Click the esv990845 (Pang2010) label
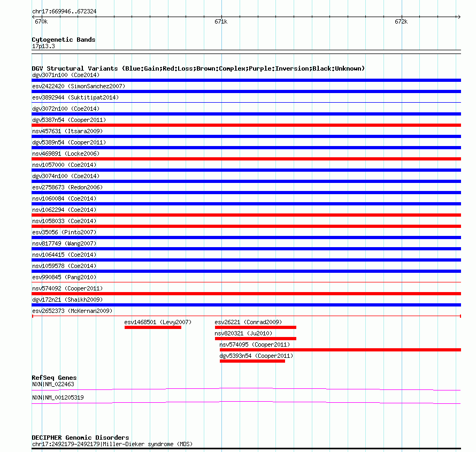 64,277
